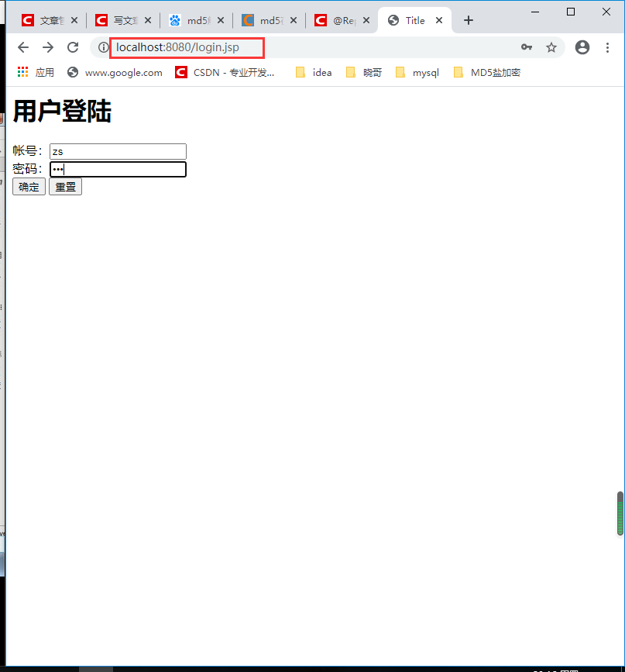Open the idea bookmark folder
Screen dimensions: 625x672
pyautogui.click(x=314, y=72)
